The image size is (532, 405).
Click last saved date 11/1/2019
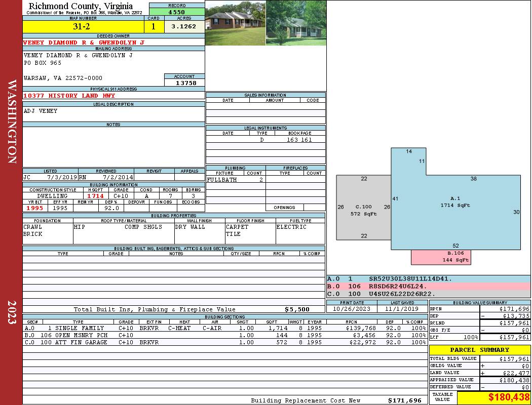[402, 309]
